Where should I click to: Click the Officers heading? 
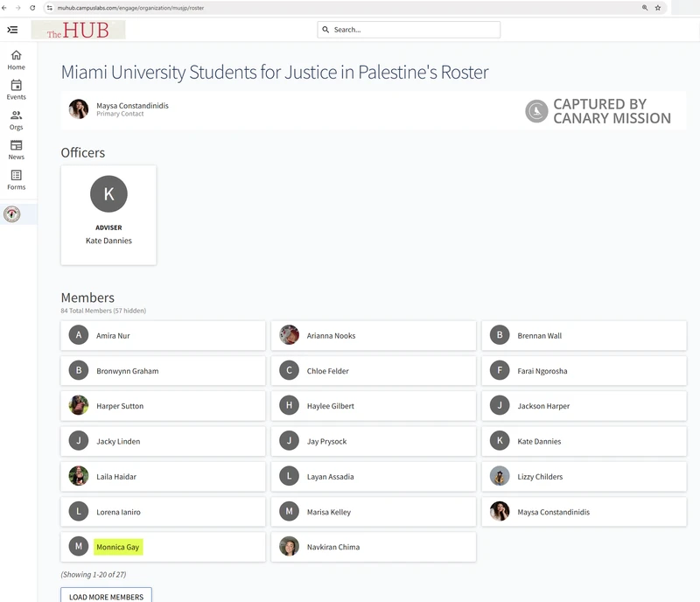pos(82,153)
